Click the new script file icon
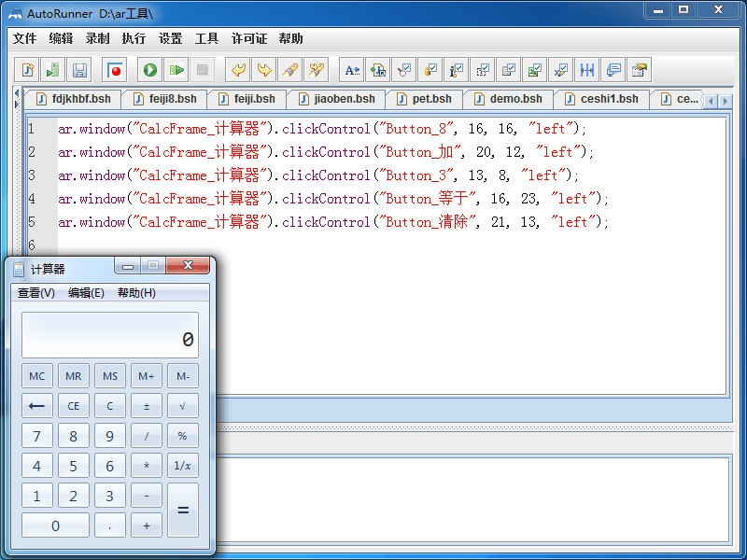Image resolution: width=747 pixels, height=560 pixels. click(28, 70)
